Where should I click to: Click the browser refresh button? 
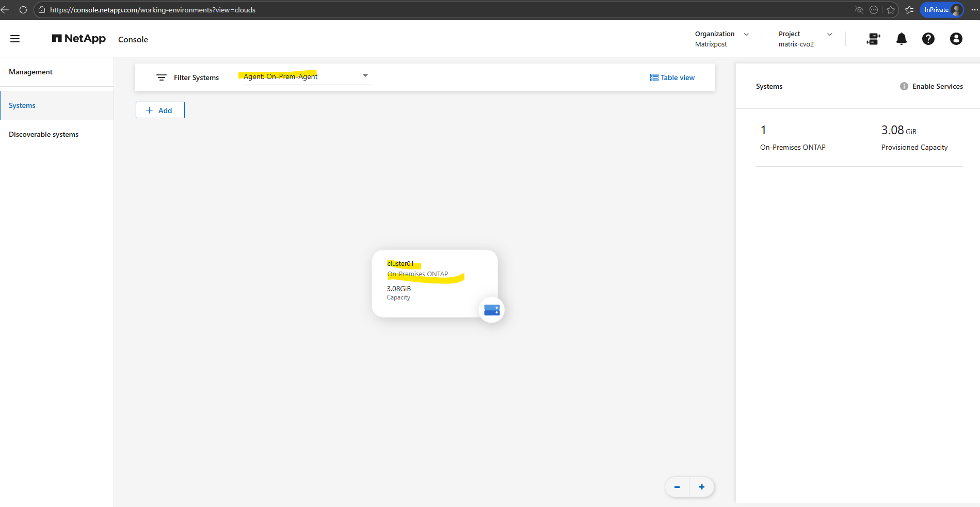[x=23, y=10]
